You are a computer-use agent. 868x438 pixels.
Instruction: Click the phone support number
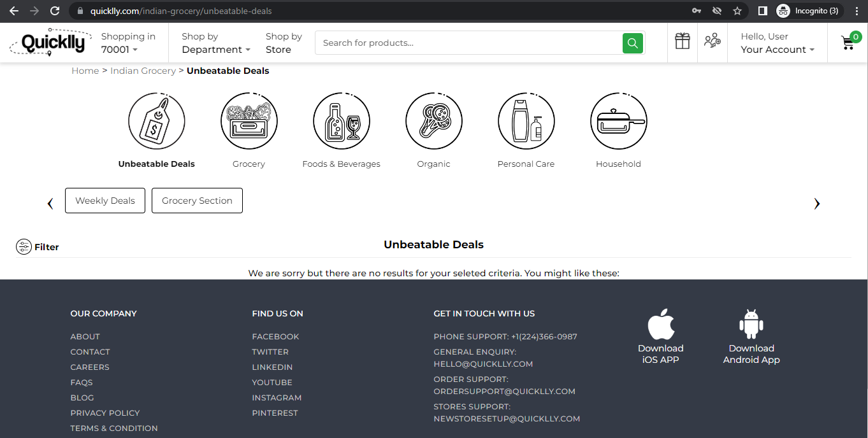pos(544,337)
